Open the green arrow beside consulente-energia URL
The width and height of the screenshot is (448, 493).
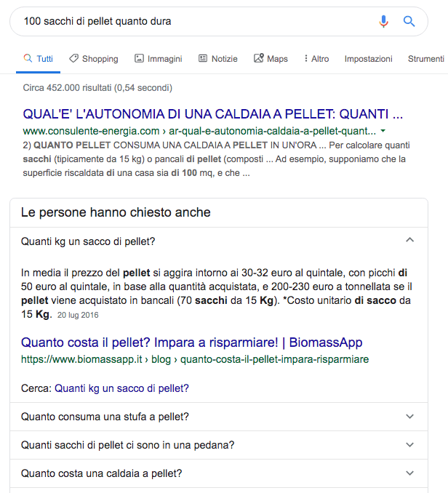(383, 131)
